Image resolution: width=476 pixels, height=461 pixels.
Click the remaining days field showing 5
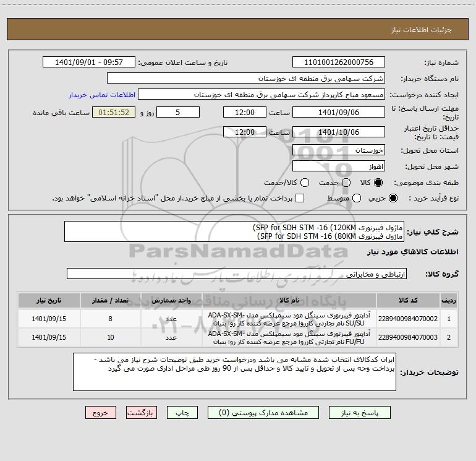[178, 113]
